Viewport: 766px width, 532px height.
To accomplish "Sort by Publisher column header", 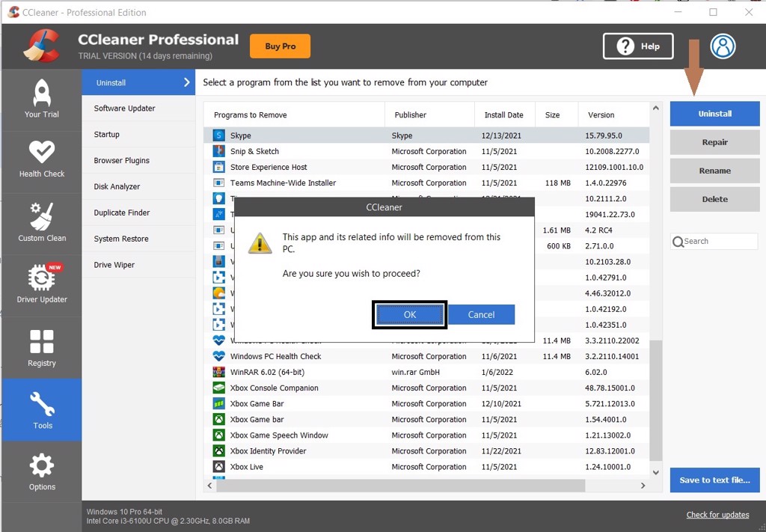I will point(430,114).
